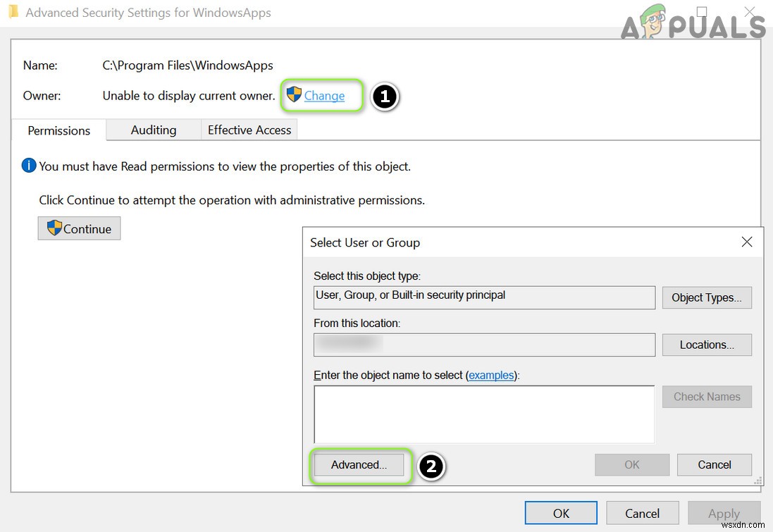Open the Effective Access tab
The height and width of the screenshot is (532, 773).
[249, 130]
